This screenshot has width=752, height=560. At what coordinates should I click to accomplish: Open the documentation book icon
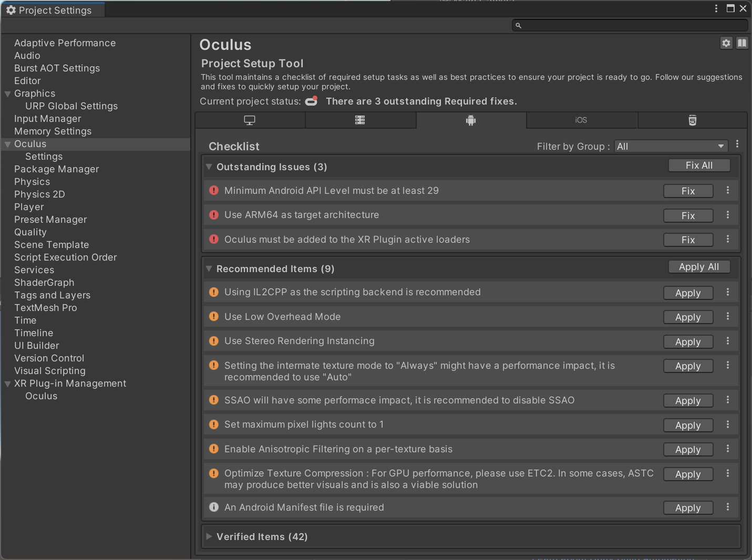[742, 43]
